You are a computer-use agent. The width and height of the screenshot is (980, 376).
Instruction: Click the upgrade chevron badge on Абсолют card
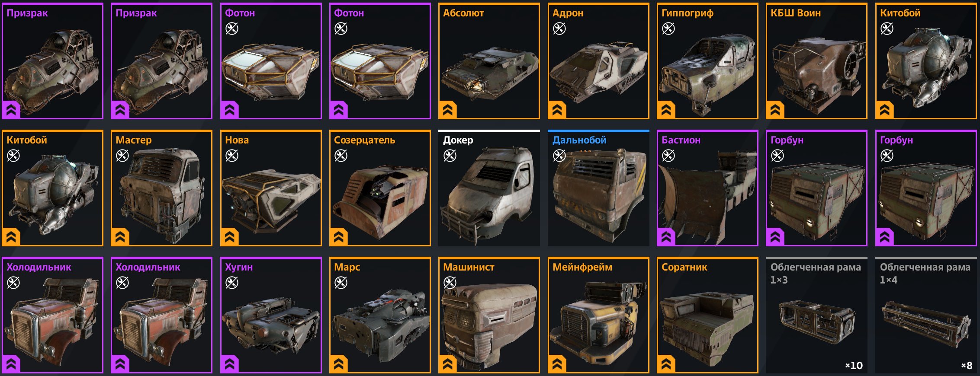pos(448,110)
